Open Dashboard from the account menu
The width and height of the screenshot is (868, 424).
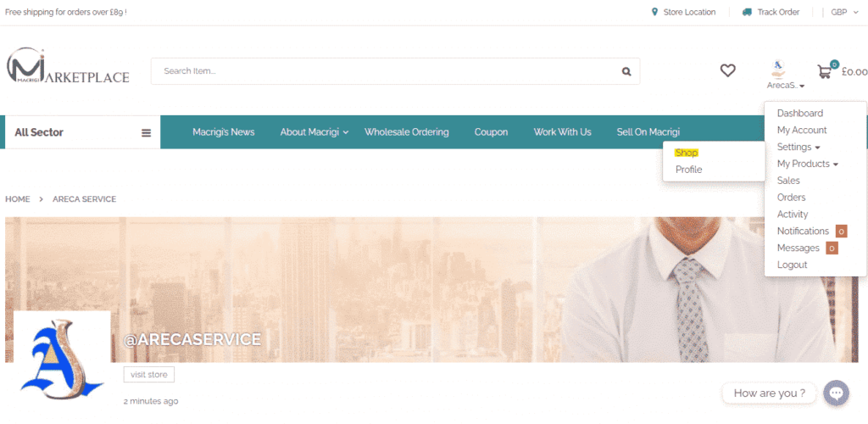point(800,114)
